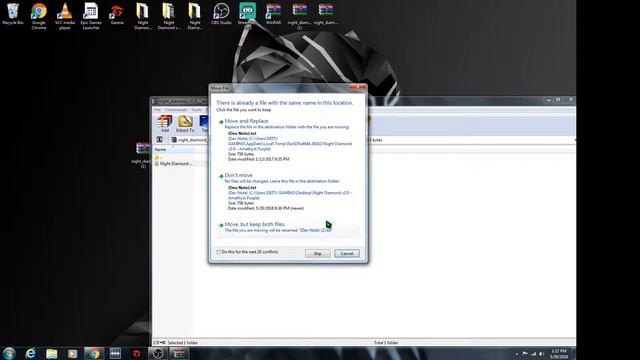This screenshot has width=640, height=360.
Task: Open the network tray icon
Action: [533, 354]
